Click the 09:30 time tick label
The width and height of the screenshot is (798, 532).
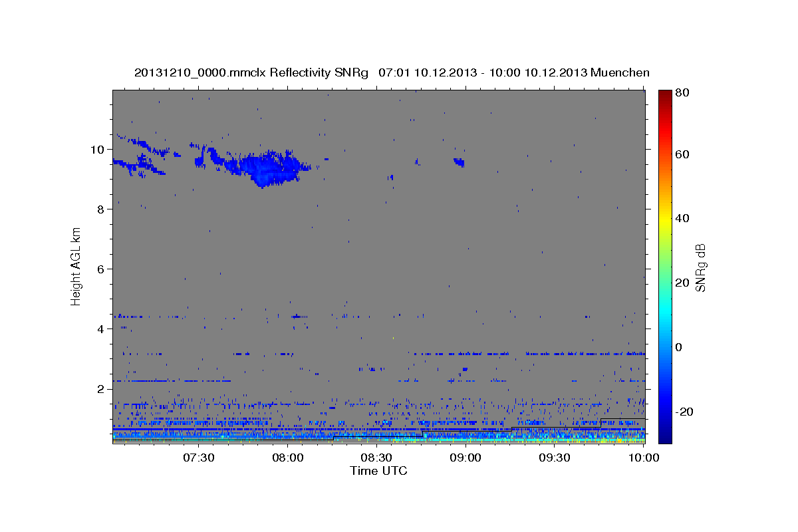coord(555,458)
